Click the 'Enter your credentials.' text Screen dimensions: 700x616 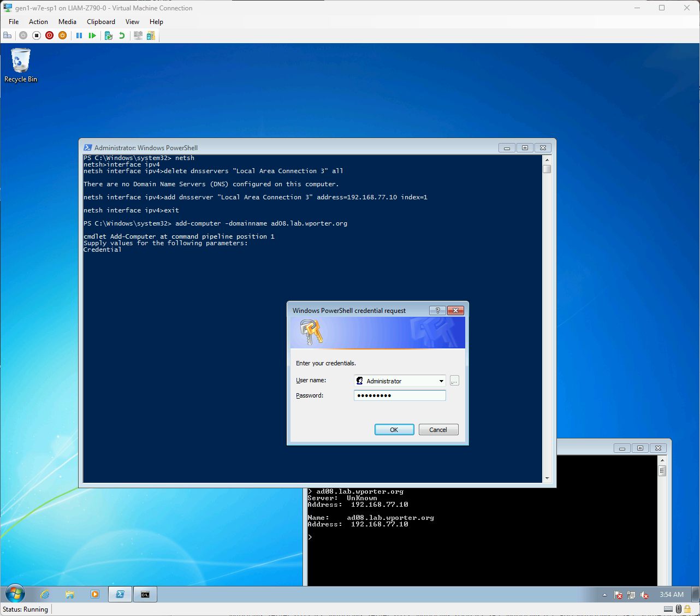pyautogui.click(x=326, y=363)
